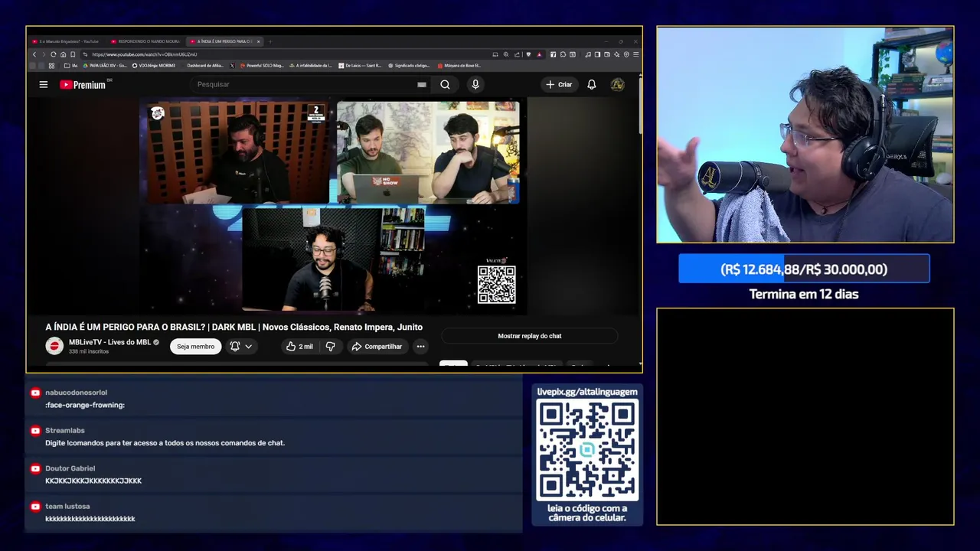Click the streamer webcam feed
The image size is (980, 551).
(x=805, y=135)
